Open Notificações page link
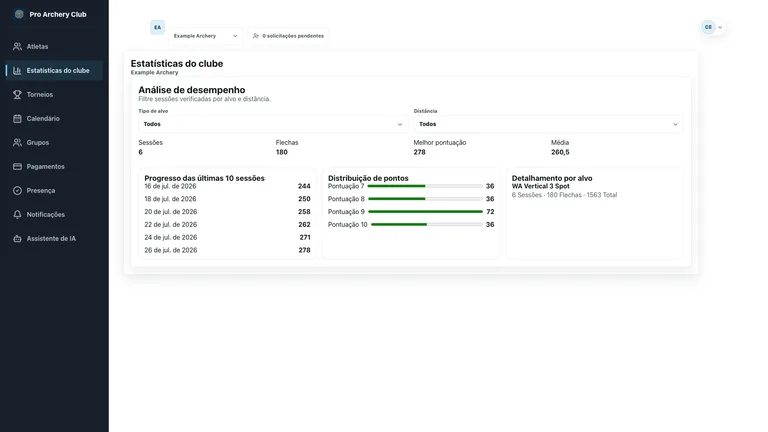The image size is (768, 432). (54, 215)
